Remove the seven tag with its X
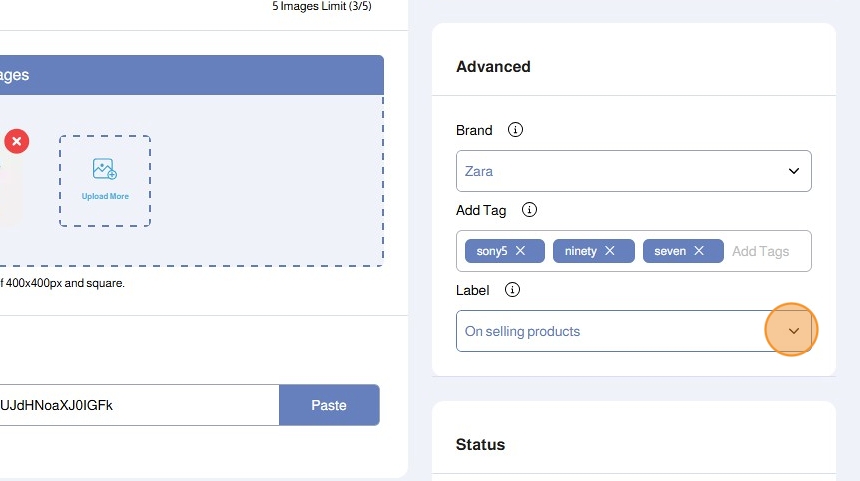The image size is (860, 481). point(699,251)
